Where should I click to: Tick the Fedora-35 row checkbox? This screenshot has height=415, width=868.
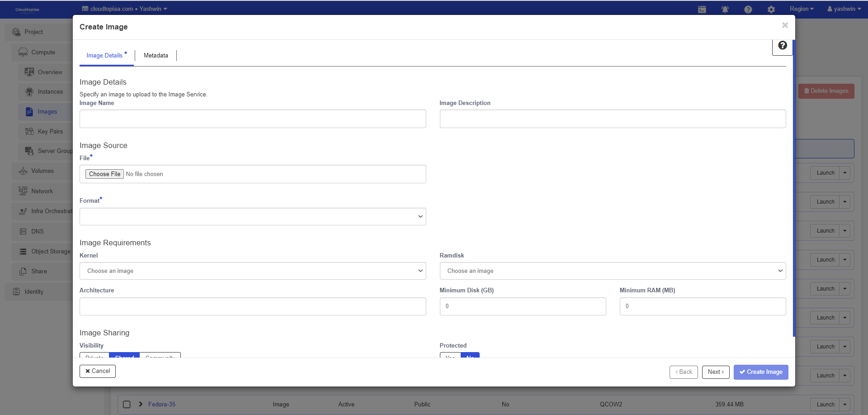(127, 405)
